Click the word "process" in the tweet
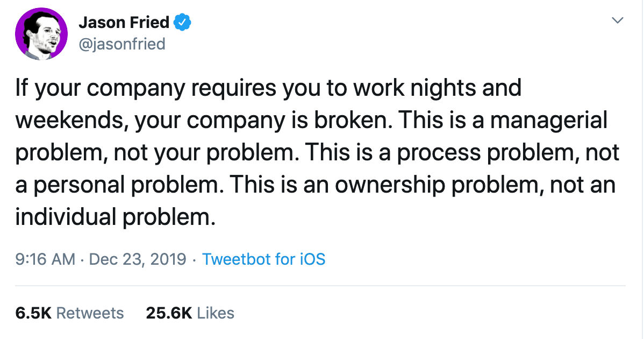Image resolution: width=644 pixels, height=339 pixels. click(x=438, y=152)
